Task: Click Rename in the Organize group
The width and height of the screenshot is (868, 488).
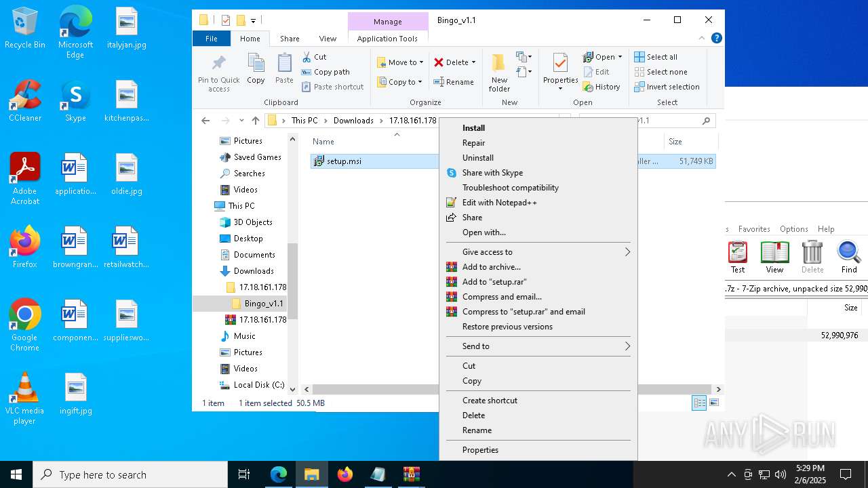Action: click(x=454, y=82)
